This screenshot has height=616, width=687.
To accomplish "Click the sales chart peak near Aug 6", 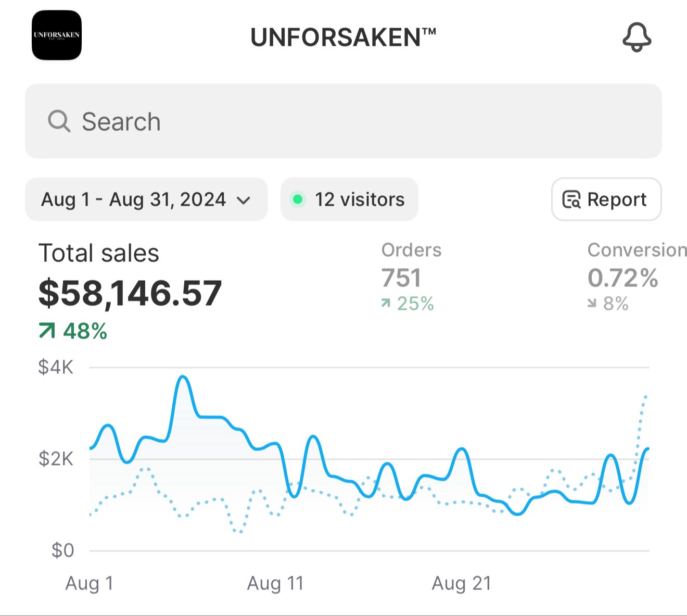I will (x=183, y=377).
